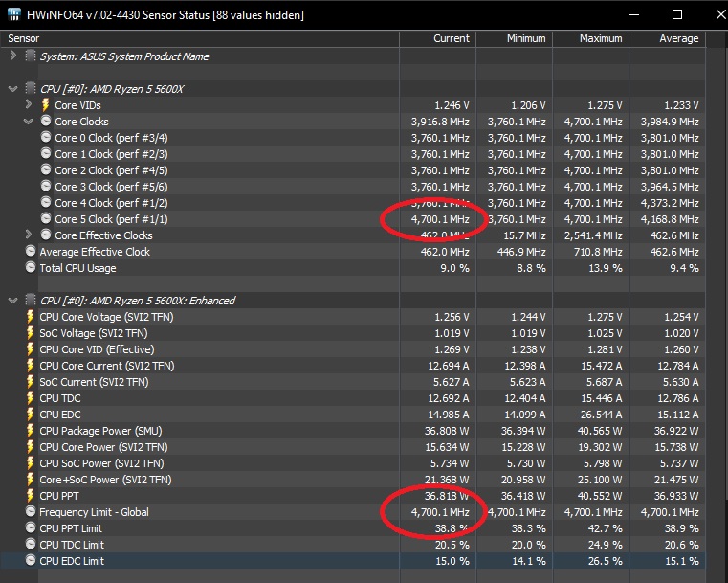728x583 pixels.
Task: Click the 26.544 A maximum CPU EDC value
Action: click(x=601, y=415)
